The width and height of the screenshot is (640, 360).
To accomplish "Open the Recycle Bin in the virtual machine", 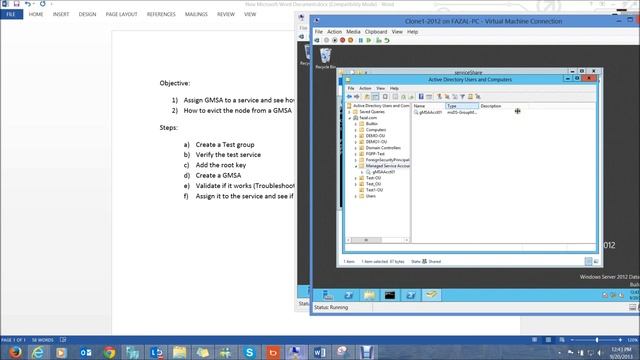I will (326, 58).
